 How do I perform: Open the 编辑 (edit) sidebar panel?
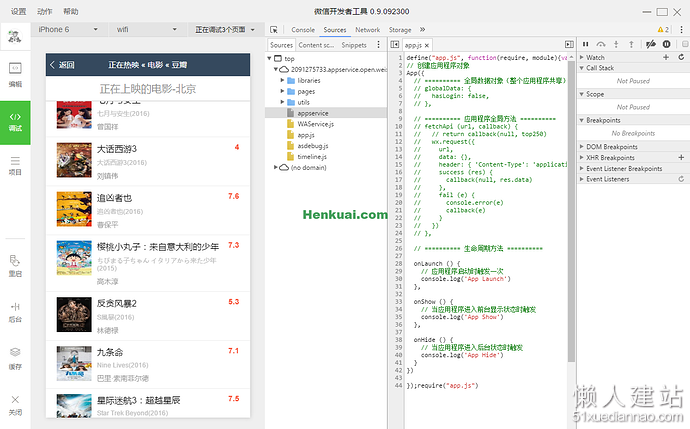[x=15, y=74]
